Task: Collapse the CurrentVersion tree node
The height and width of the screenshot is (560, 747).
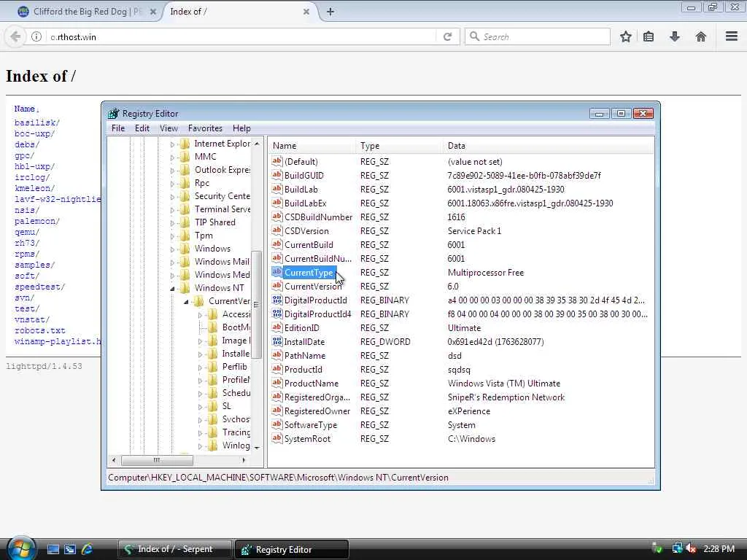Action: click(x=186, y=301)
